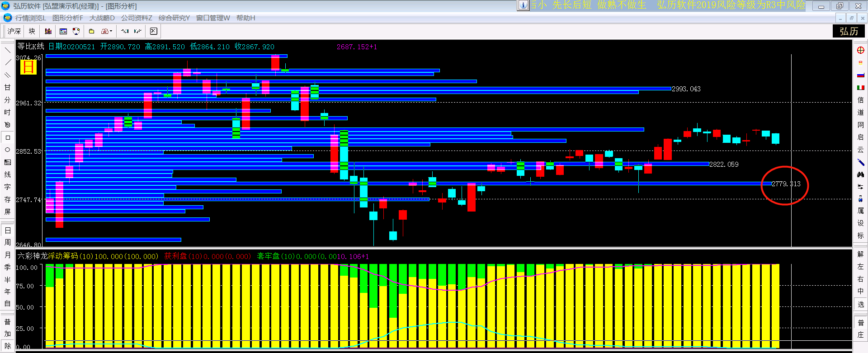The width and height of the screenshot is (868, 353).
Task: Click the hand-pointing-left toolbar icon
Action: click(x=125, y=31)
